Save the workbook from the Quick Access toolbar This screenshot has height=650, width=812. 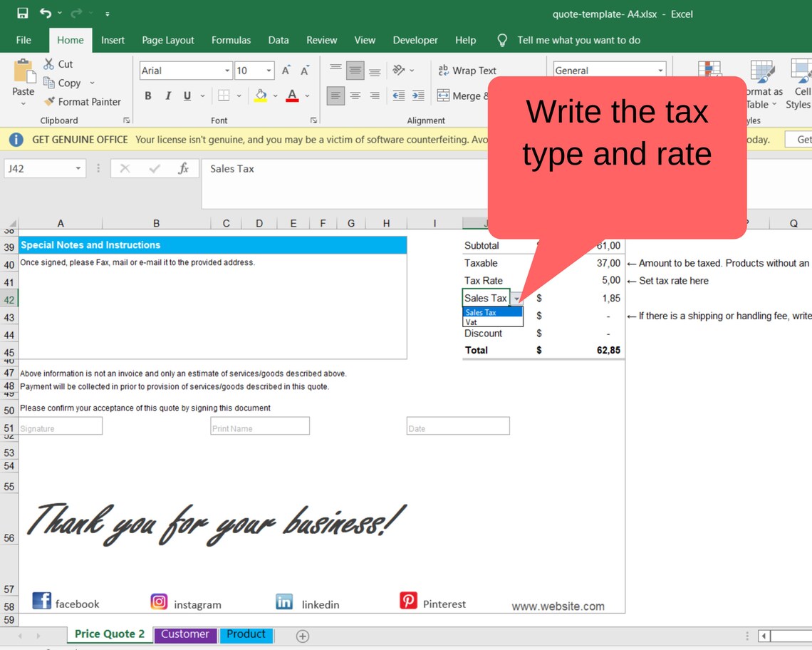click(x=21, y=14)
